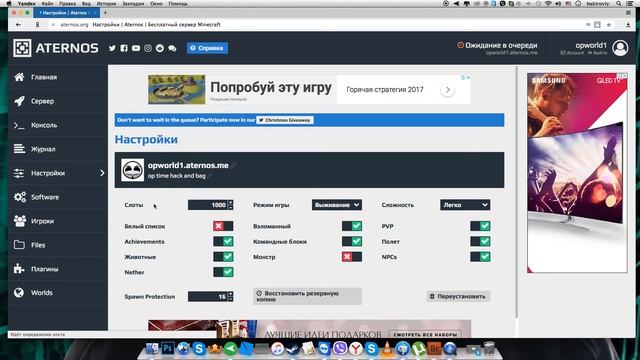Select the Настройки | Aternos browser tab

click(x=67, y=13)
